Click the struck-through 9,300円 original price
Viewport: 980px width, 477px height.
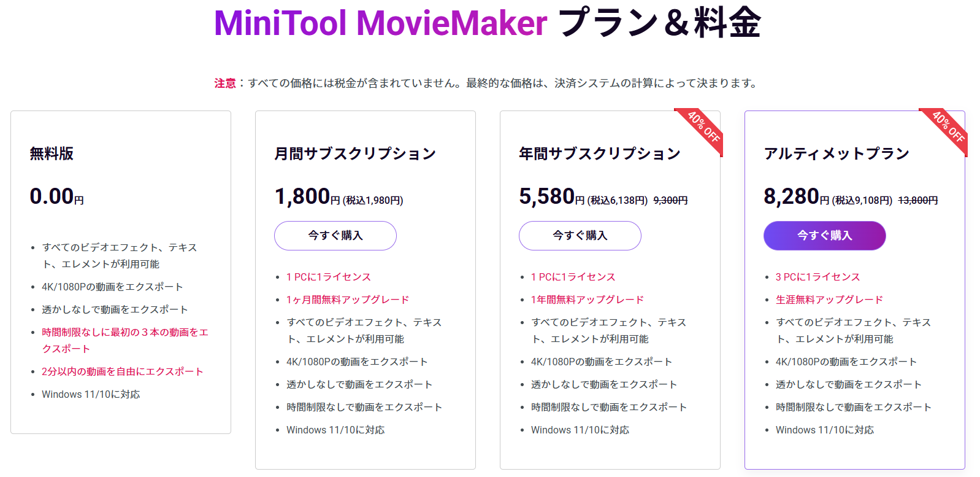point(670,201)
